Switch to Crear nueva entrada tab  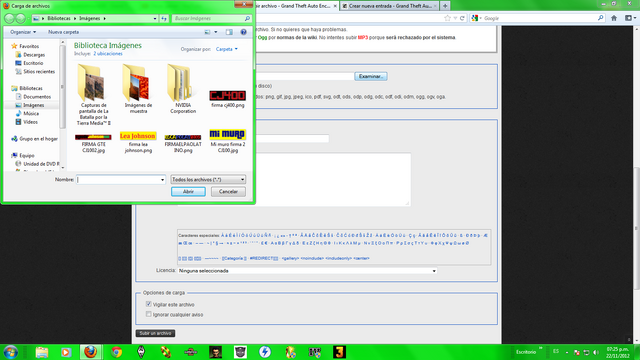[389, 6]
